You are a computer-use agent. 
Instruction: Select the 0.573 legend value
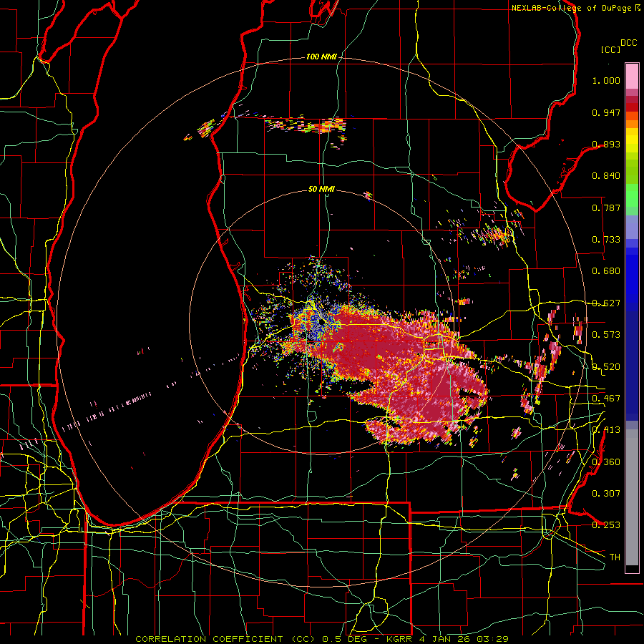(x=606, y=335)
